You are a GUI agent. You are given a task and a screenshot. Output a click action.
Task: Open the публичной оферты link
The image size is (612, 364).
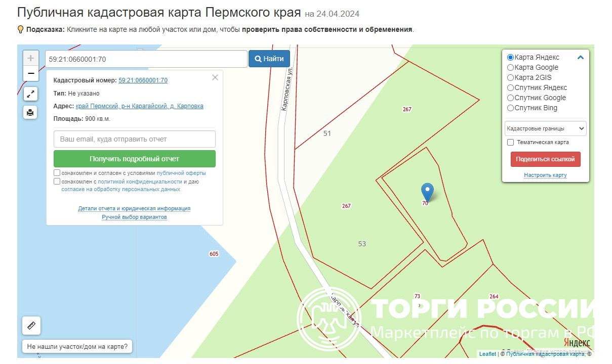click(x=181, y=173)
